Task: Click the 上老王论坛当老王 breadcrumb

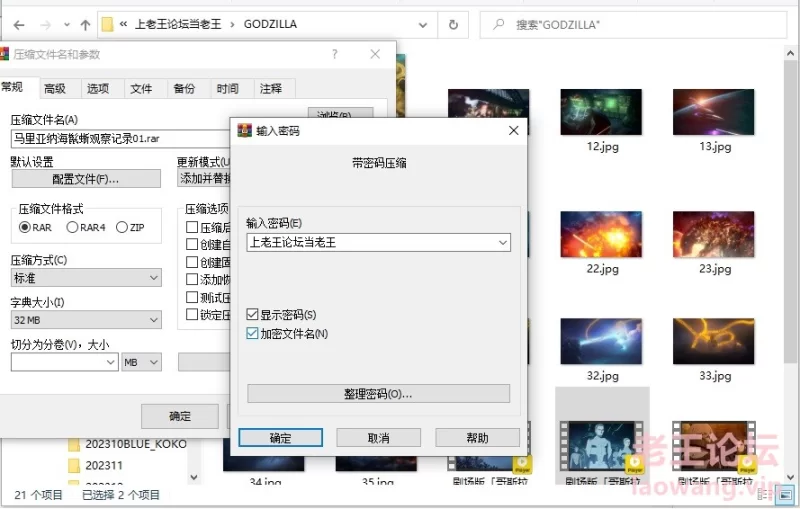Action: 178,24
